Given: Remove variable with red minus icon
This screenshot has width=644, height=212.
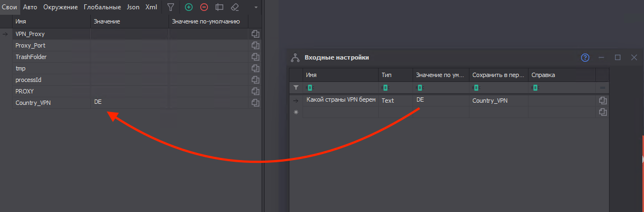Looking at the screenshot, I should (x=204, y=7).
